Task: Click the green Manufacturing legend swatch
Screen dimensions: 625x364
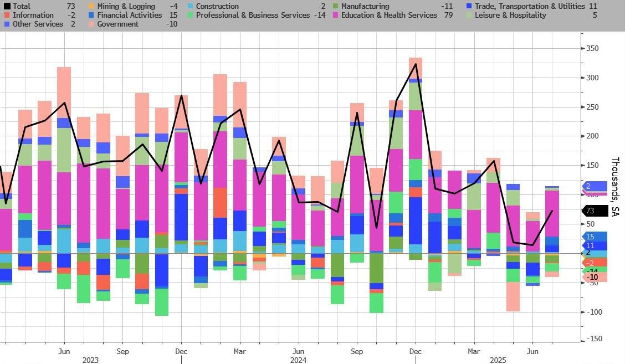Action: (x=335, y=7)
